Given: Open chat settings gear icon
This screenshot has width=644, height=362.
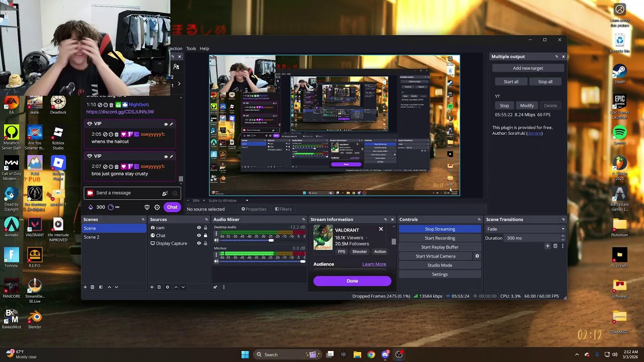Looking at the screenshot, I should [x=157, y=207].
